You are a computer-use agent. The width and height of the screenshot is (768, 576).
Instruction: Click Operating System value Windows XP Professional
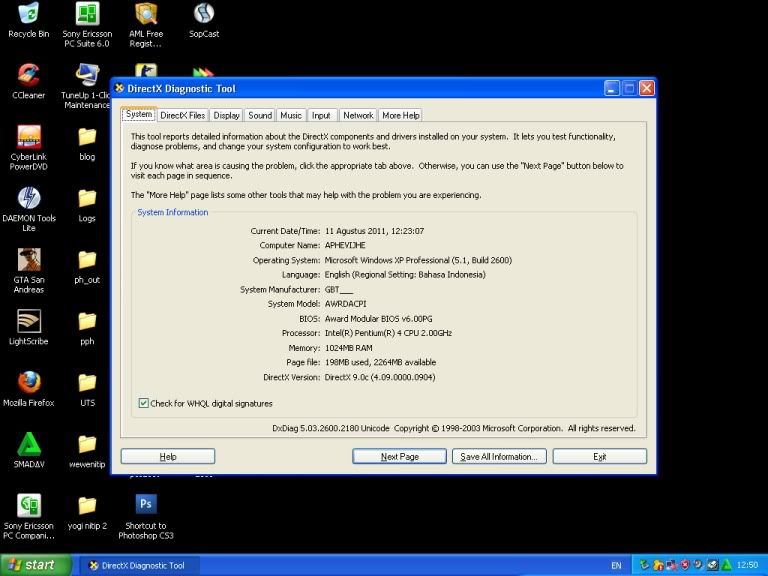point(418,260)
